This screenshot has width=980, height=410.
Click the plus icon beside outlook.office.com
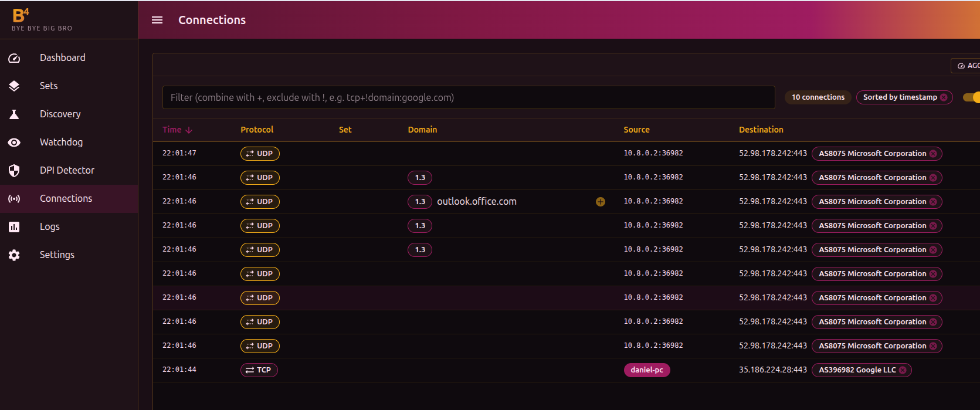tap(600, 202)
